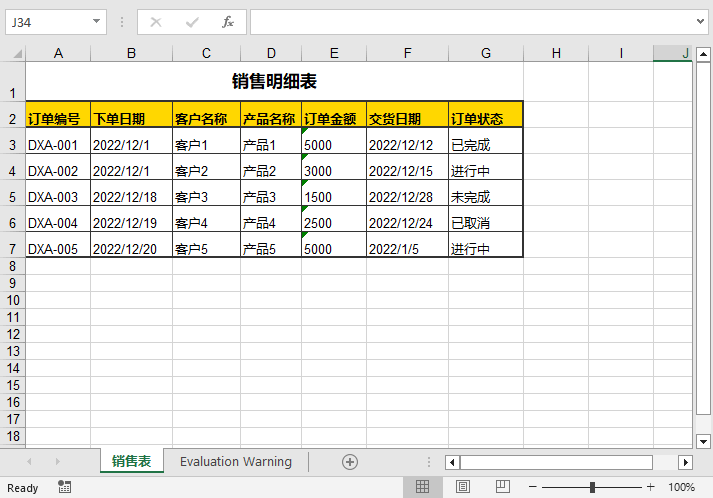Screen dimensions: 713x498
Task: Click the zoom out minus icon
Action: [532, 487]
